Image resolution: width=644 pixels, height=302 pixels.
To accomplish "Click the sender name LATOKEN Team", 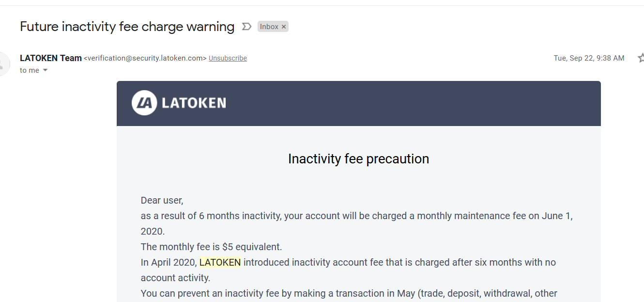I will 51,58.
